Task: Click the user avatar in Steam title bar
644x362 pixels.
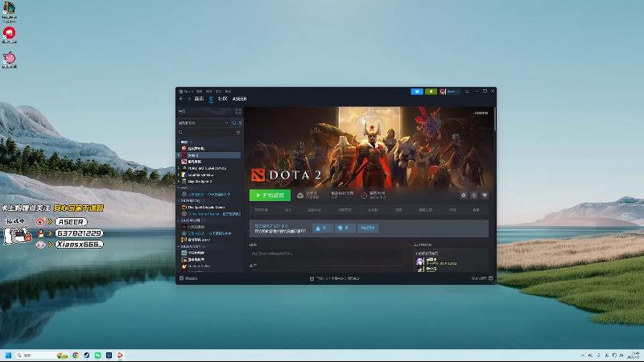Action: [x=442, y=92]
